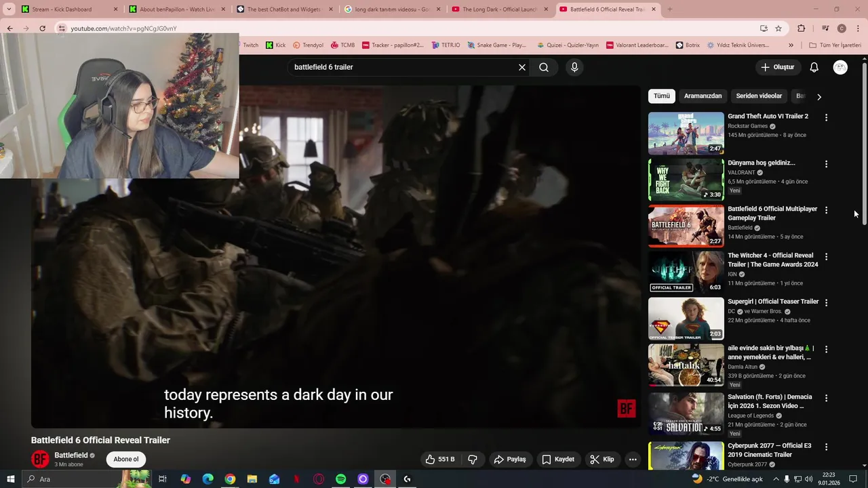The width and height of the screenshot is (868, 488).
Task: Open Oluştur create menu
Action: [777, 67]
